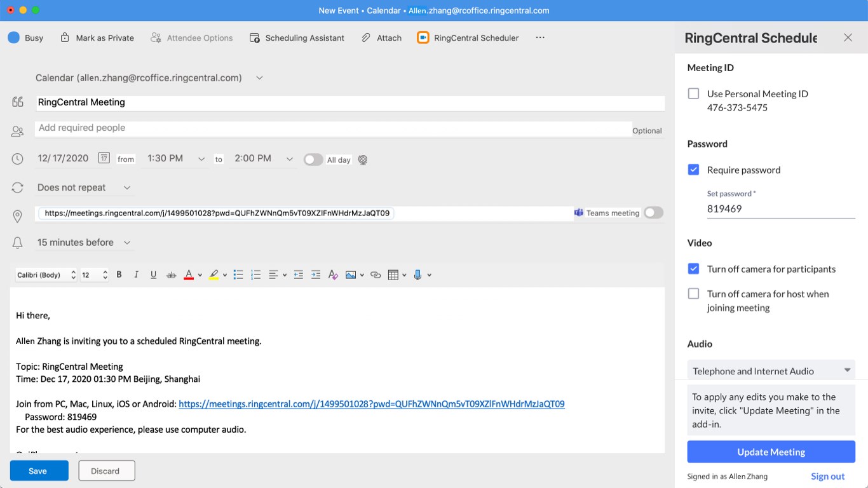Open Scheduling Assistant
The height and width of the screenshot is (488, 868).
tap(297, 38)
